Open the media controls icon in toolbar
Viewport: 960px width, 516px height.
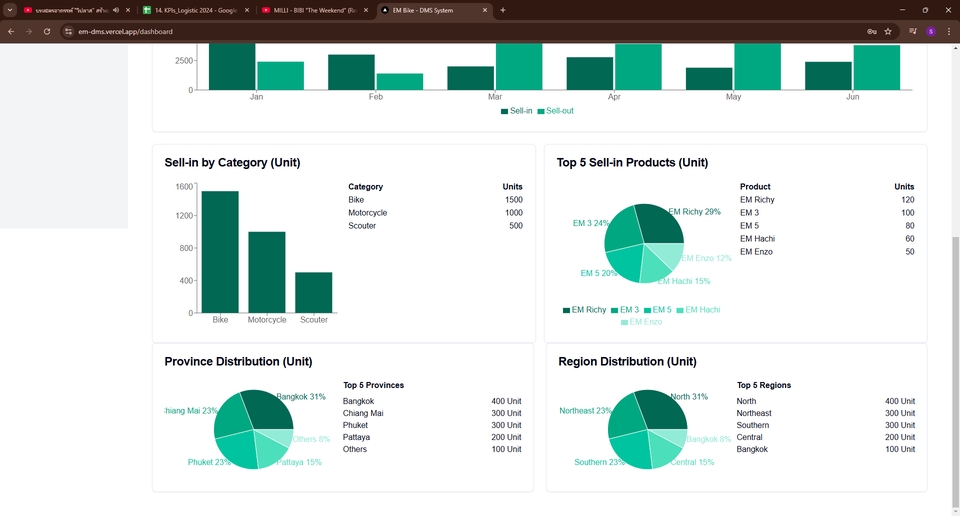913,31
